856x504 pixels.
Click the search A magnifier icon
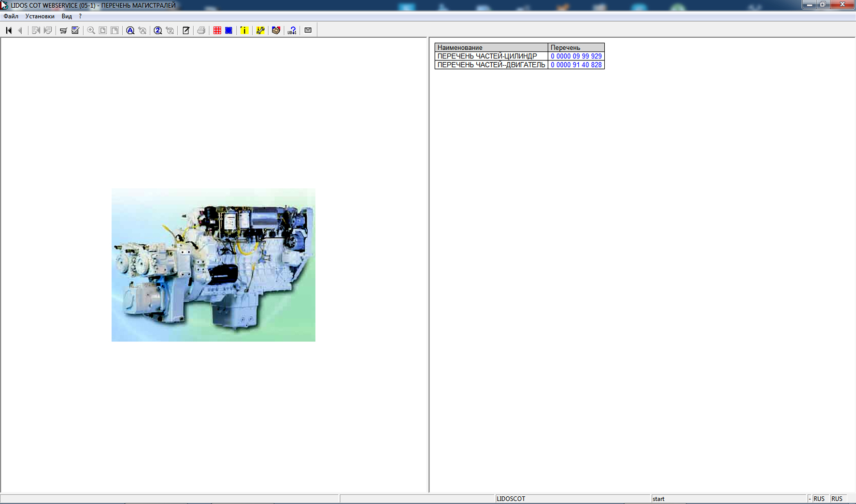(x=130, y=30)
